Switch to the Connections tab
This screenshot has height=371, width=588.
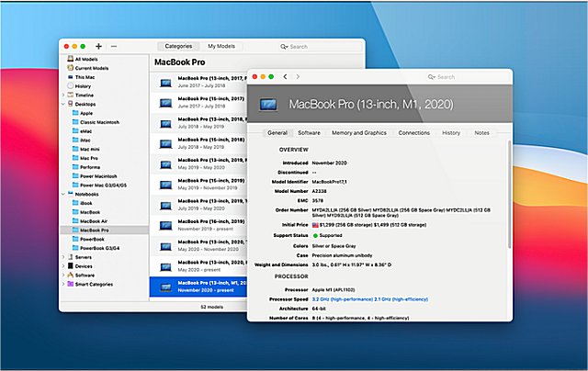[x=414, y=132]
